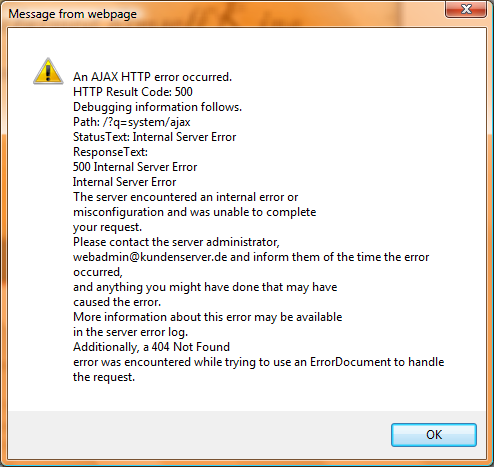
Task: Click 'More information about this error' line
Action: (x=208, y=317)
